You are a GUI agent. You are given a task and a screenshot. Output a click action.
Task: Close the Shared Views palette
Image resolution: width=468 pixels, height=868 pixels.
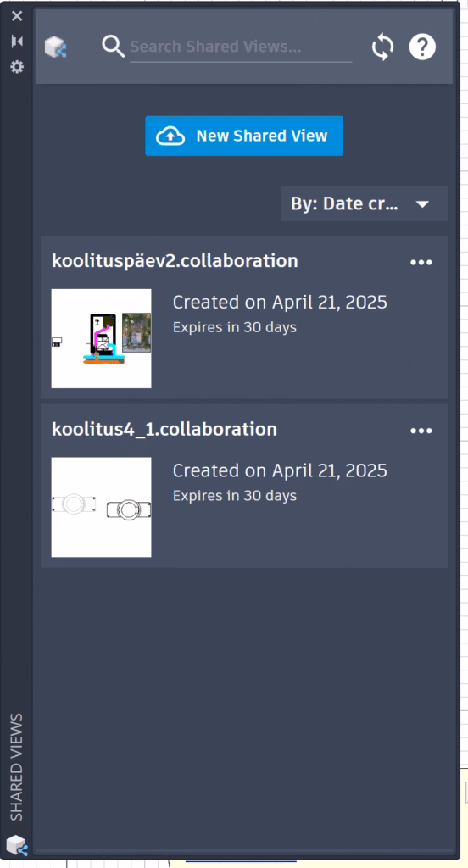pyautogui.click(x=17, y=16)
